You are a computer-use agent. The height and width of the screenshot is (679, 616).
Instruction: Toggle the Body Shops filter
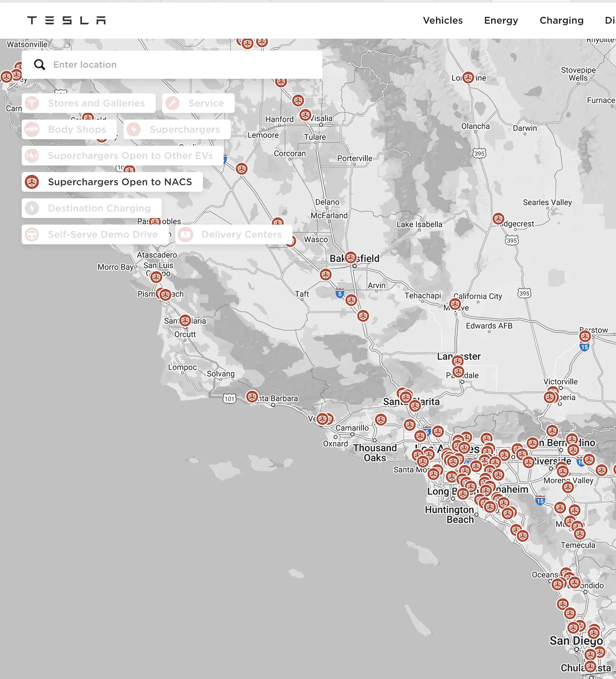pos(69,129)
